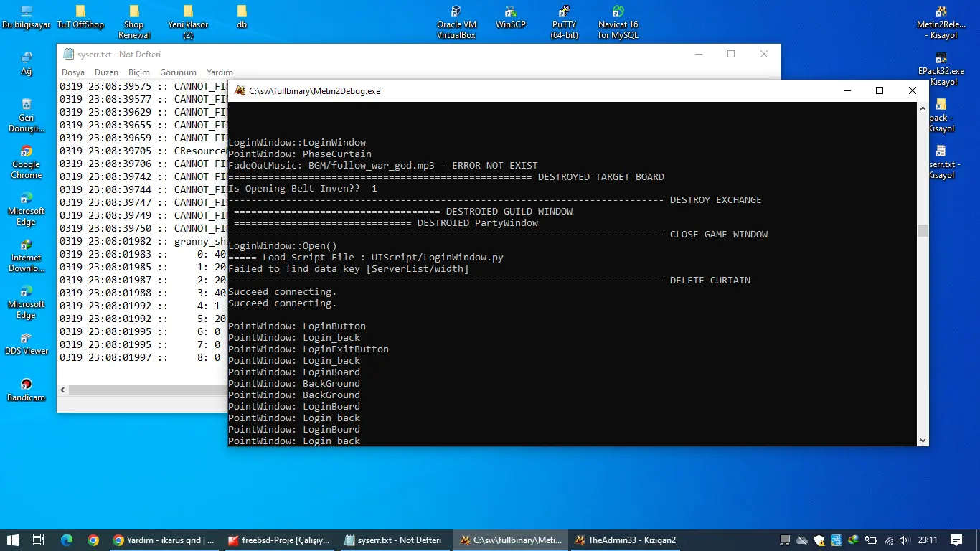980x551 pixels.
Task: Switch to TheAdmin33 - Kızıgan2 taskbar window
Action: [x=624, y=540]
